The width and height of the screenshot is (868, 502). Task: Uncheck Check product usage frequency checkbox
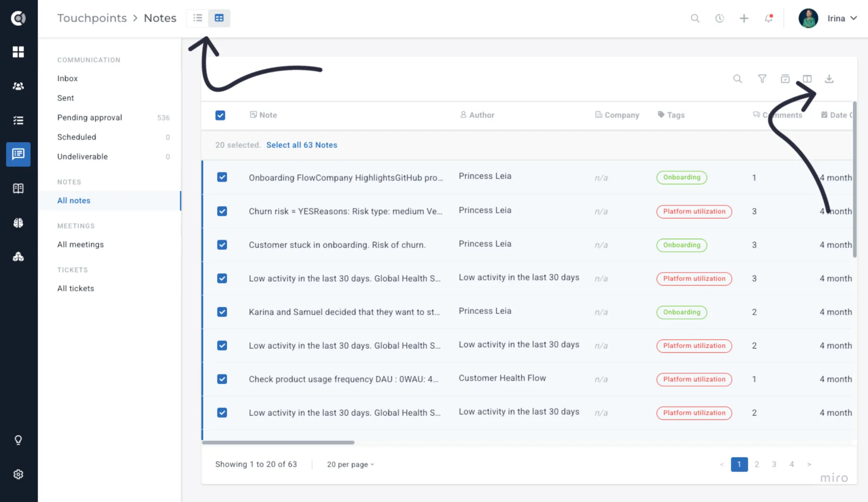222,379
